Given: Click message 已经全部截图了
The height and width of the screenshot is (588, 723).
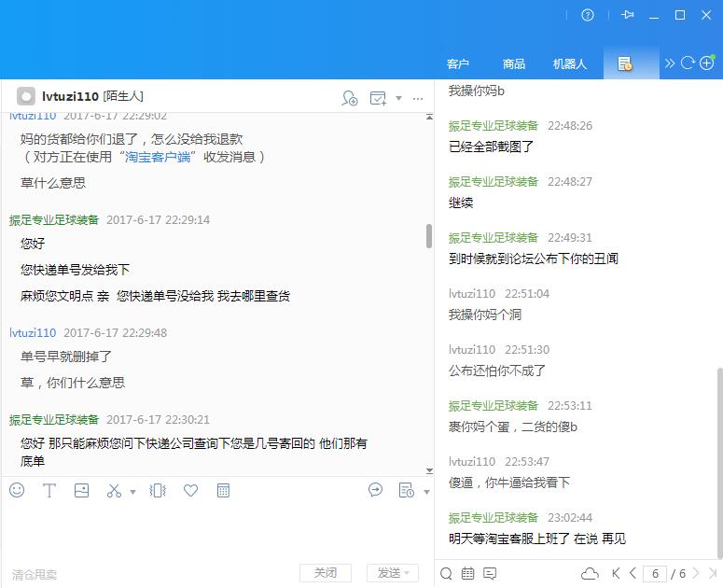Looking at the screenshot, I should click(491, 147).
